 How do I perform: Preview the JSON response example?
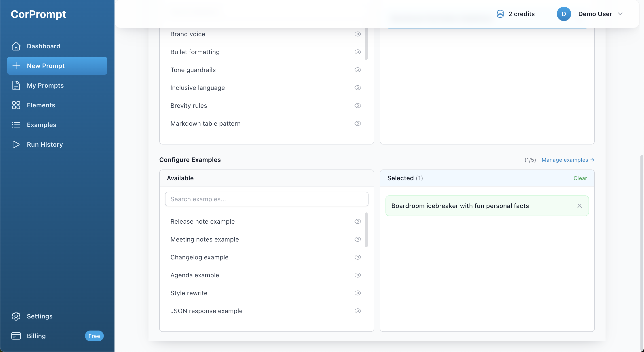(x=358, y=311)
